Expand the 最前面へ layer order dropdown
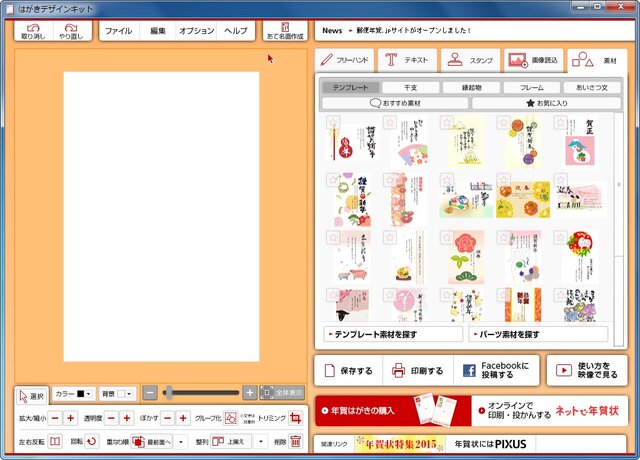 181,441
